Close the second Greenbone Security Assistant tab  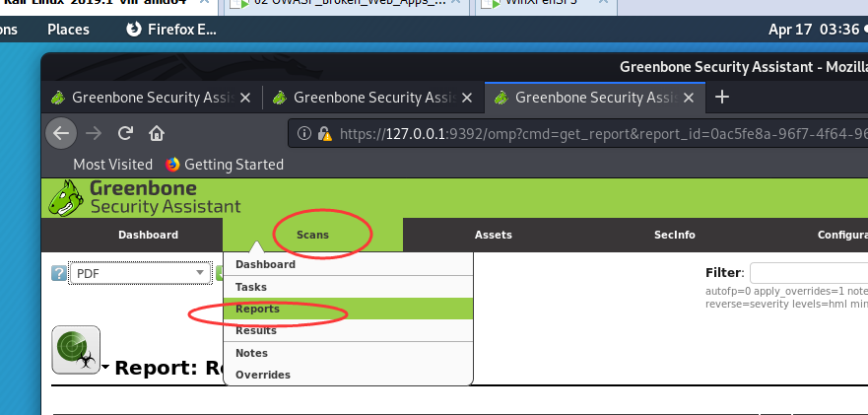(467, 98)
